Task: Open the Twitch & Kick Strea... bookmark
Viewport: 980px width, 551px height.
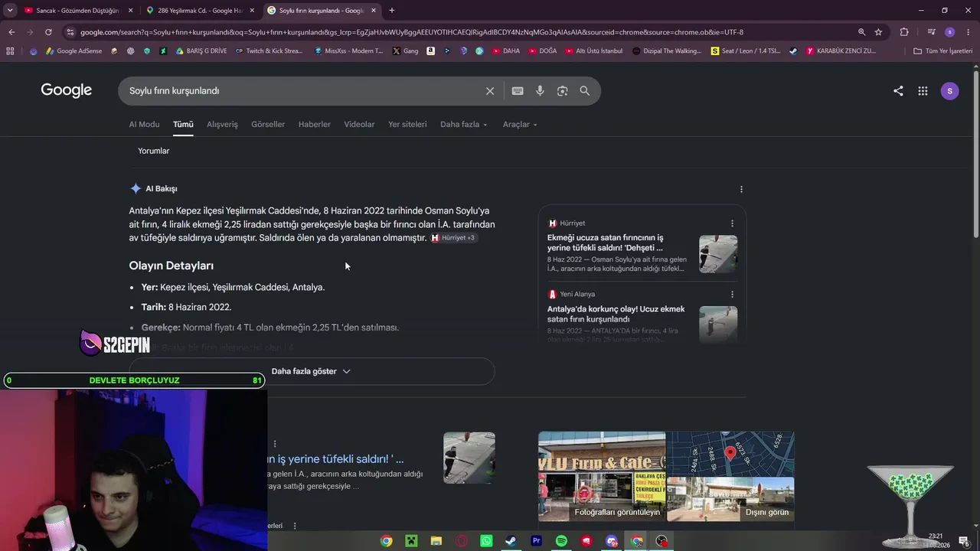Action: click(269, 51)
